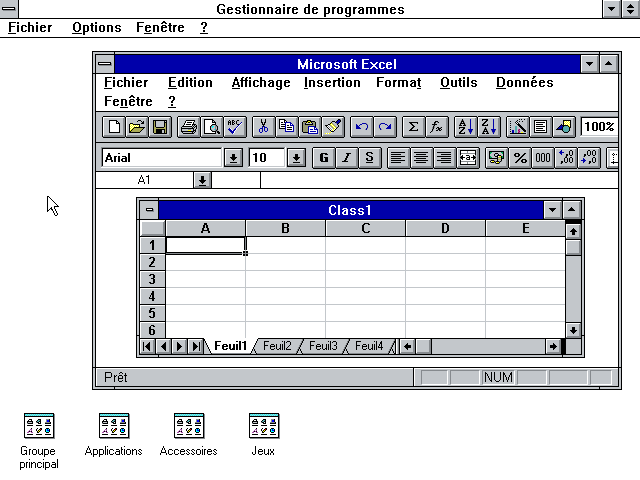Open the Edition menu
Viewport: 640px width, 480px height.
click(190, 82)
